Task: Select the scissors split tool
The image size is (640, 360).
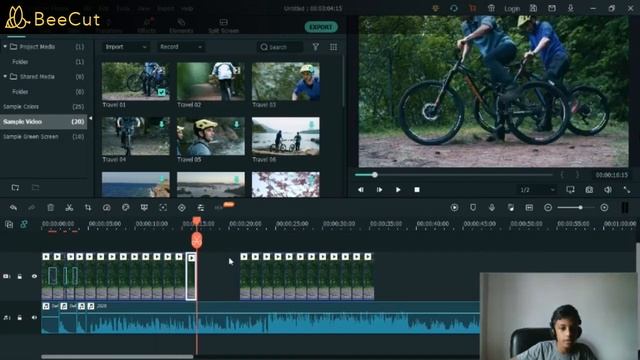Action: (x=69, y=208)
